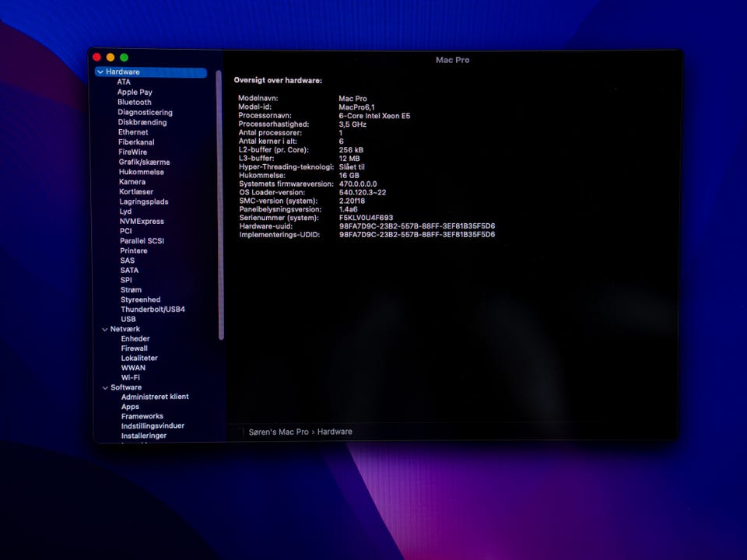Open SAS in the sidebar
747x560 pixels.
(127, 261)
